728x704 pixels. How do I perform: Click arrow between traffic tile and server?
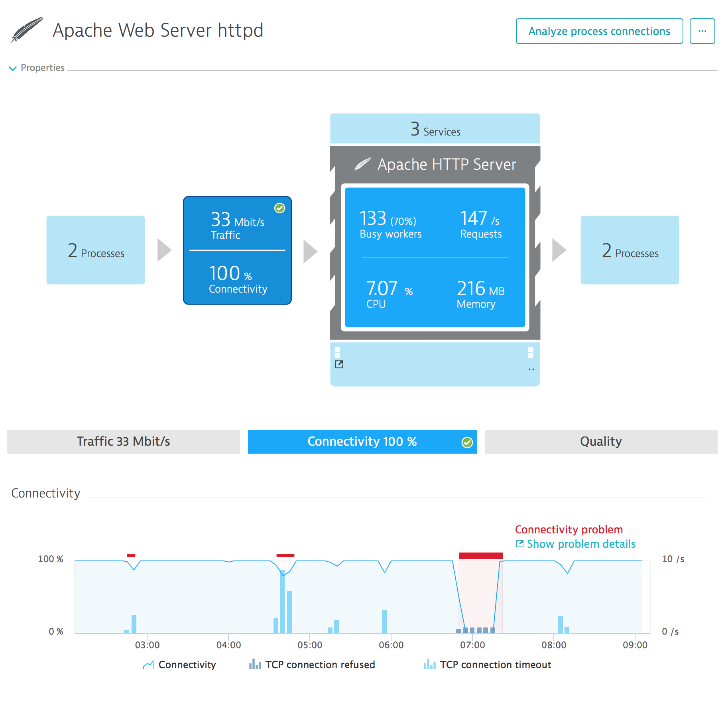coord(310,252)
